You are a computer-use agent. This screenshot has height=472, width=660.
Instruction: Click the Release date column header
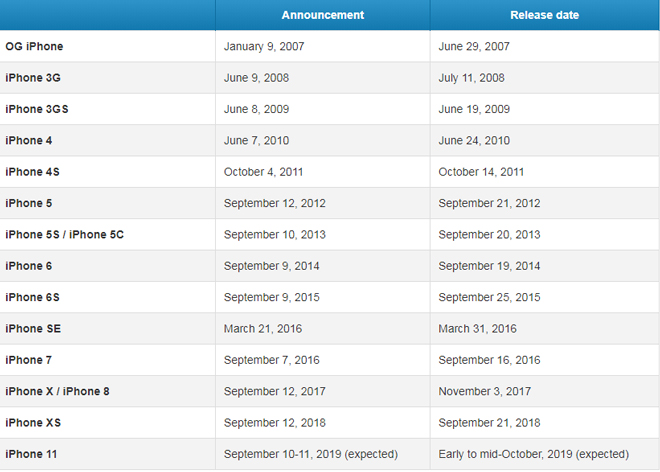click(544, 15)
